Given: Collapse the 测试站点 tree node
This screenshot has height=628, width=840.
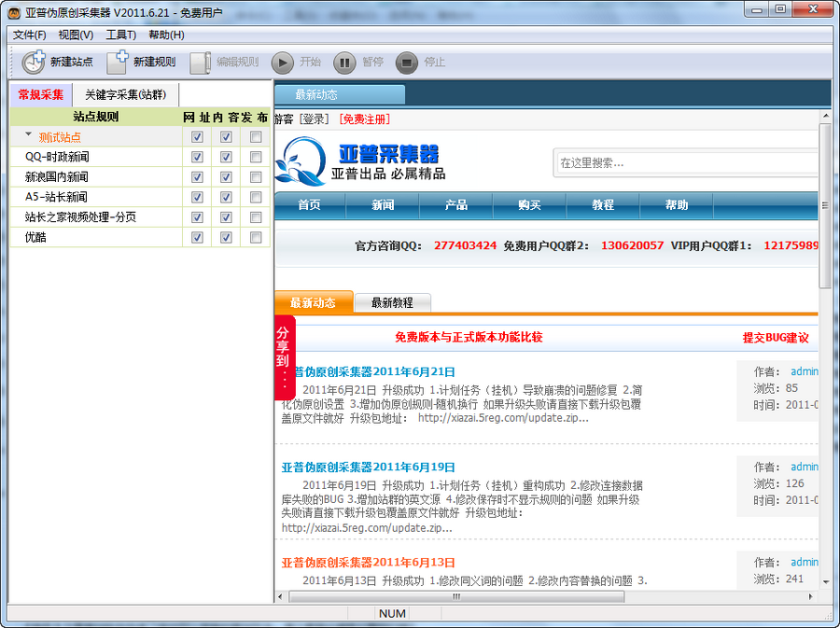Looking at the screenshot, I should (28, 135).
